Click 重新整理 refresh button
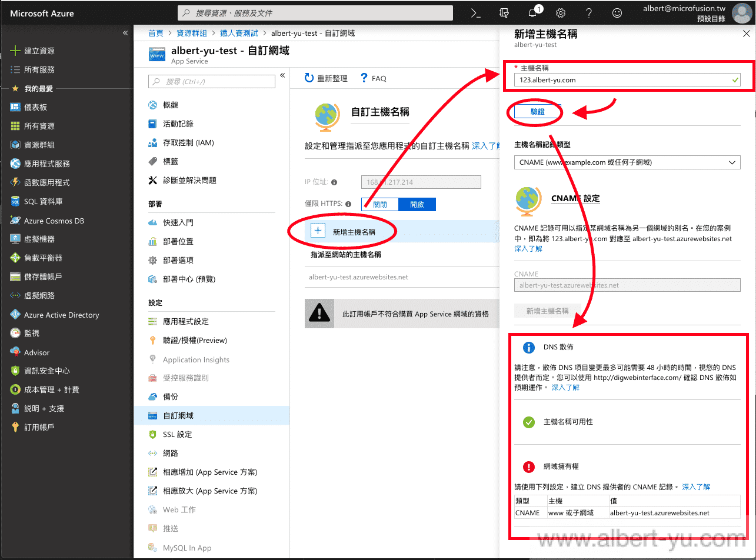The width and height of the screenshot is (756, 560). 326,78
